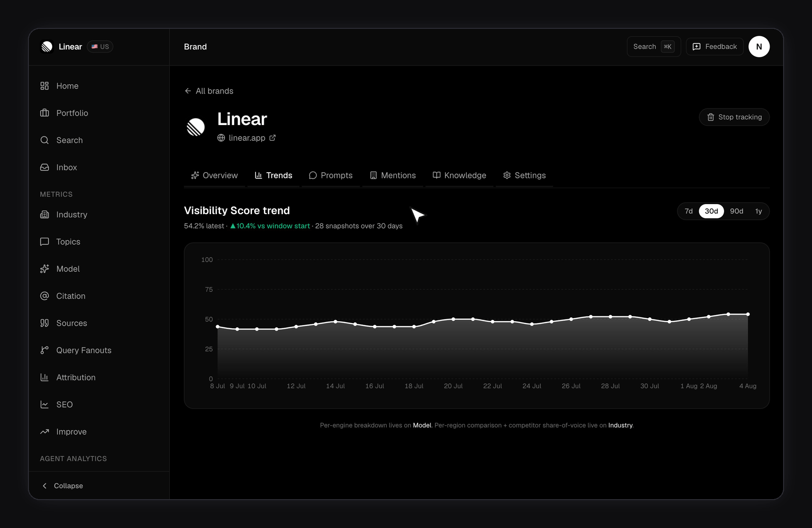Viewport: 812px width, 528px height.
Task: Click the Search magnifier icon in sidebar
Action: click(45, 140)
